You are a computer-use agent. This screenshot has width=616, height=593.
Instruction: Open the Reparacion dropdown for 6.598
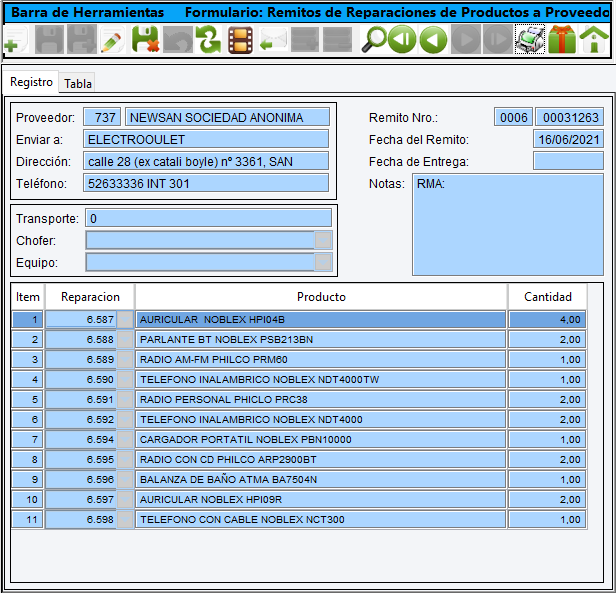pos(125,520)
